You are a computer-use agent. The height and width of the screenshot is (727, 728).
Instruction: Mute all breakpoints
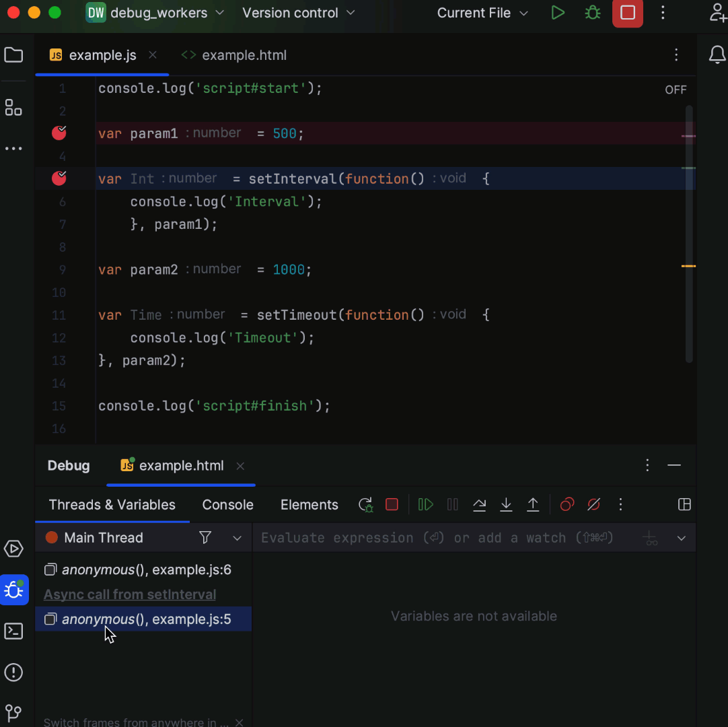[x=593, y=504]
